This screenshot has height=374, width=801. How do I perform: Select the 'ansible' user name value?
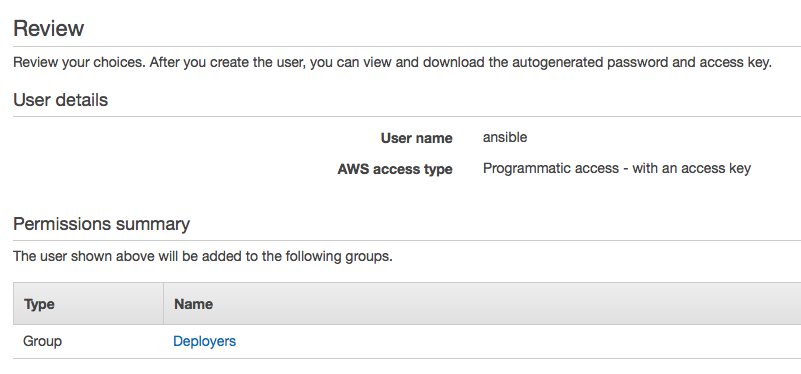click(505, 137)
